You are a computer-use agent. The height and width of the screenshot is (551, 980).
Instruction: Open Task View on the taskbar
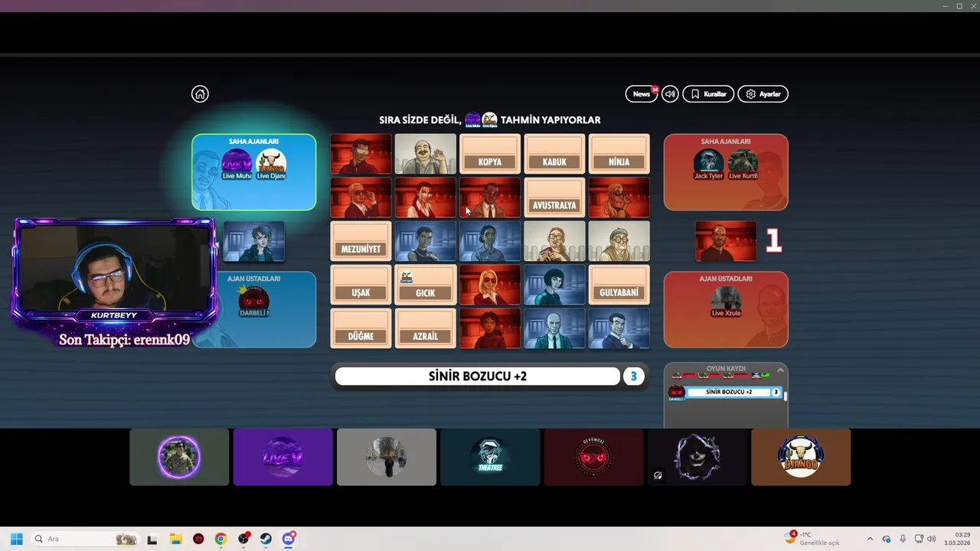tap(152, 539)
